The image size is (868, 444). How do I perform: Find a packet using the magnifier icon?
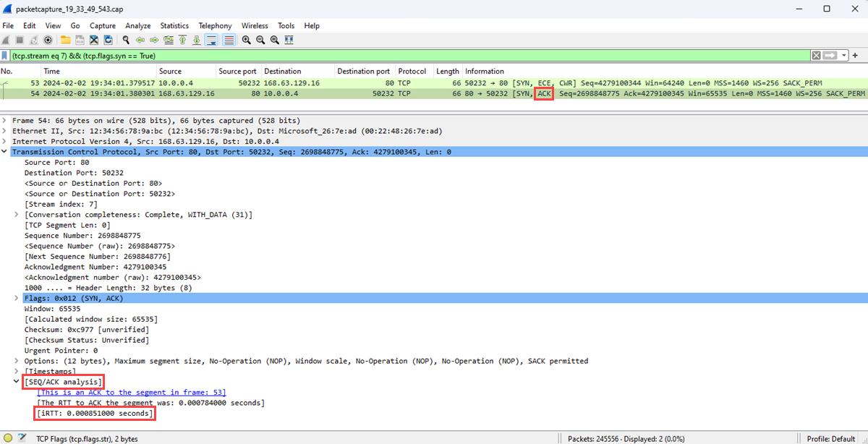pos(125,40)
